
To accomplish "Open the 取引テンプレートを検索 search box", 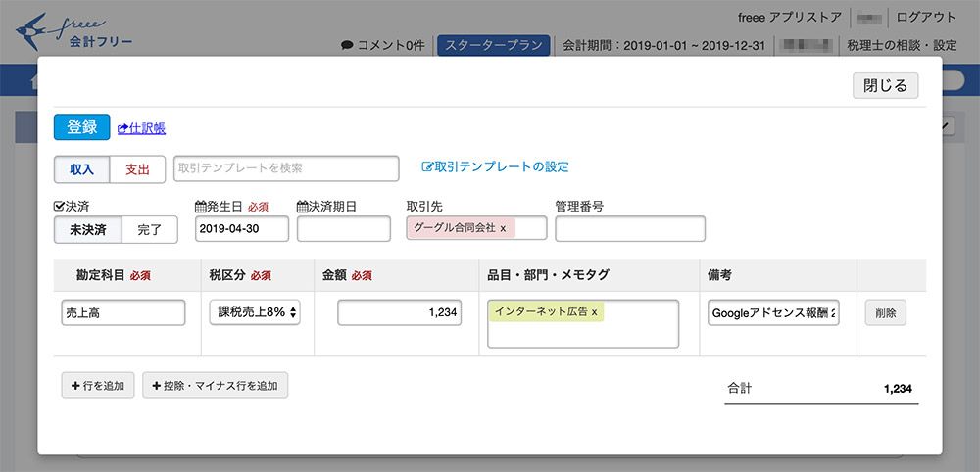I will [286, 168].
